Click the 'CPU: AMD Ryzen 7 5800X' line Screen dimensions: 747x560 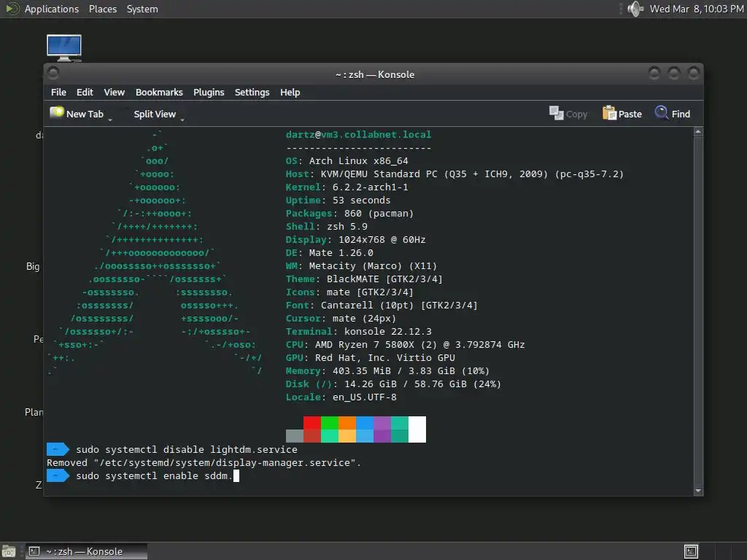pos(405,345)
